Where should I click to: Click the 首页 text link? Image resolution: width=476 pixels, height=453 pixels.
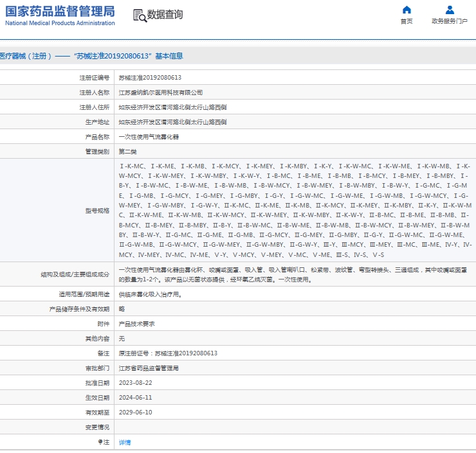coord(407,21)
